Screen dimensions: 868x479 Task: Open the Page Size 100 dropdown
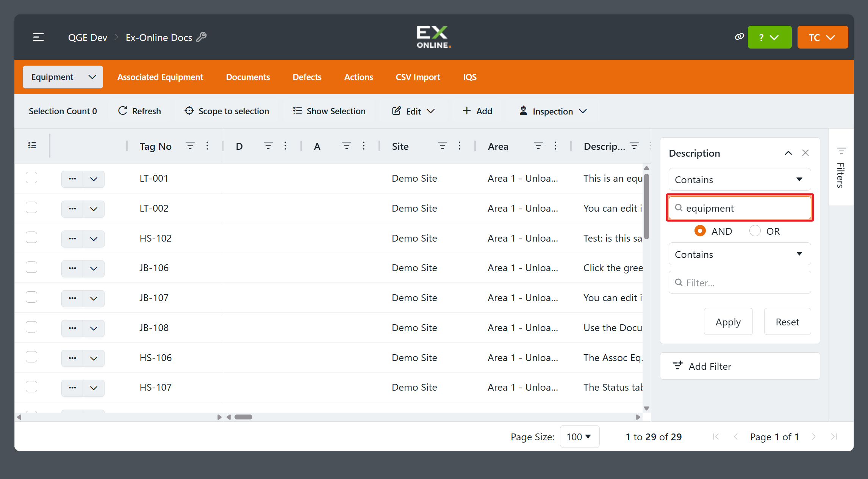click(x=579, y=437)
